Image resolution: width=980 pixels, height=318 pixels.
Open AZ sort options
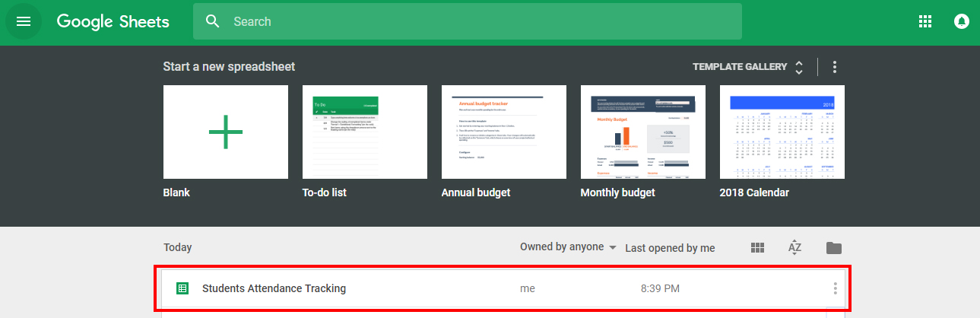[795, 247]
